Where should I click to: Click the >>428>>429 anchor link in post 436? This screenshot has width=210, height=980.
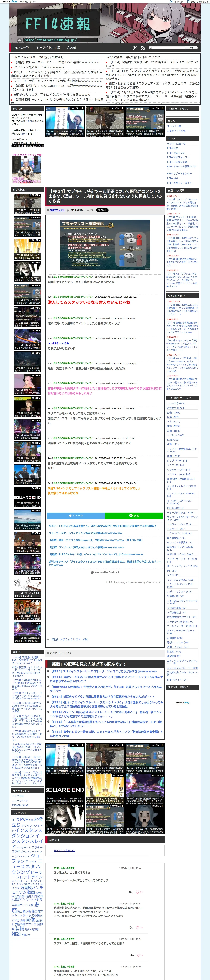point(58,343)
